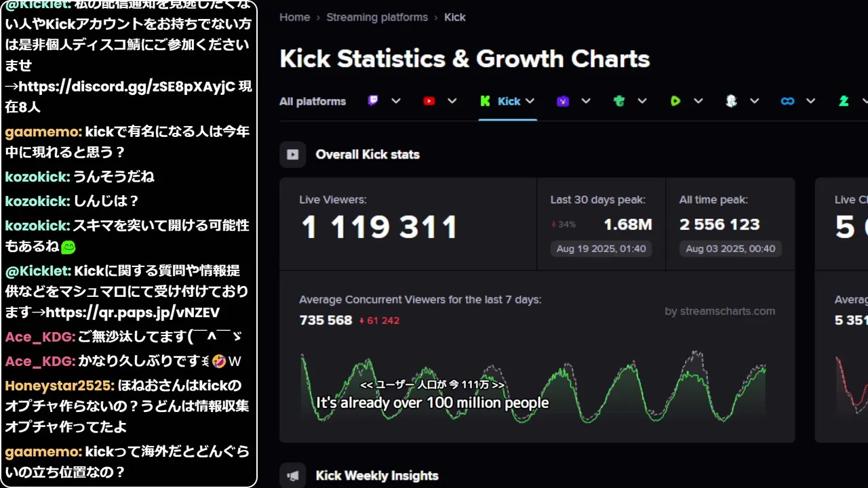Expand the Trovo dropdown chevron
This screenshot has height=488, width=868.
[x=642, y=101]
